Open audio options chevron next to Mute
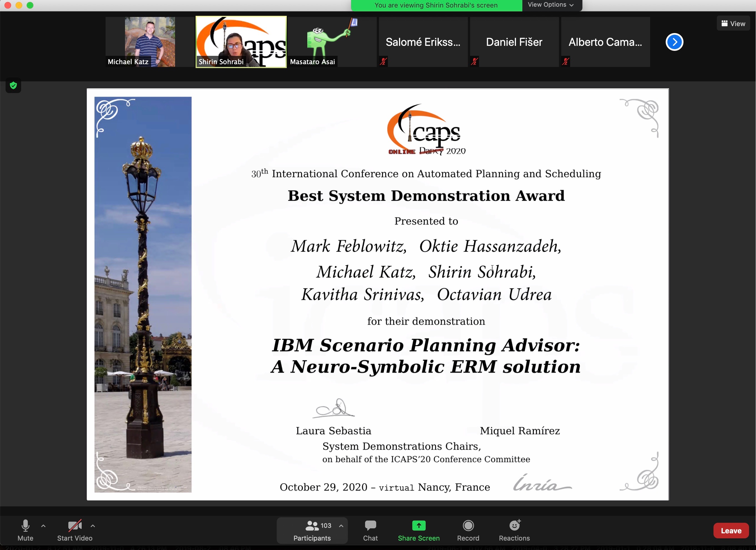 (43, 526)
